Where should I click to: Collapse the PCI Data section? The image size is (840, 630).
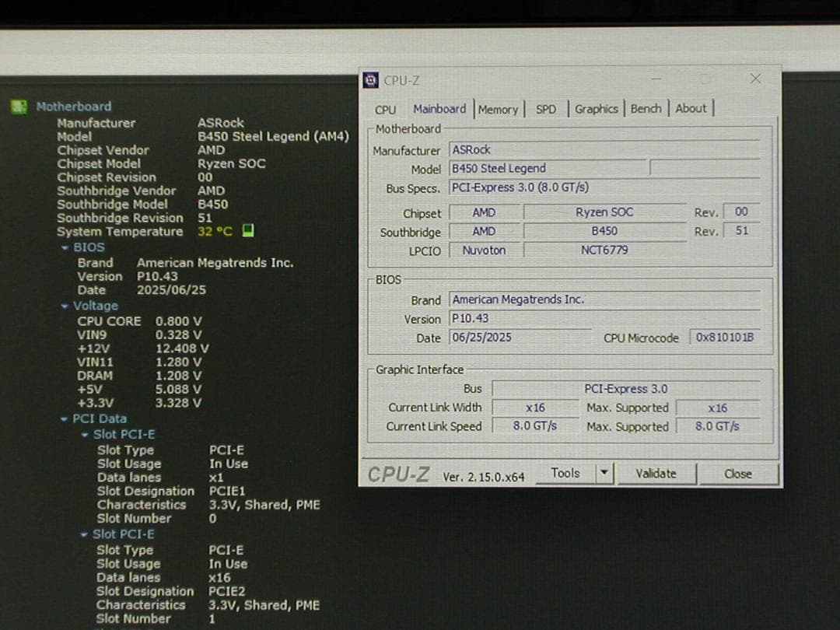(66, 418)
